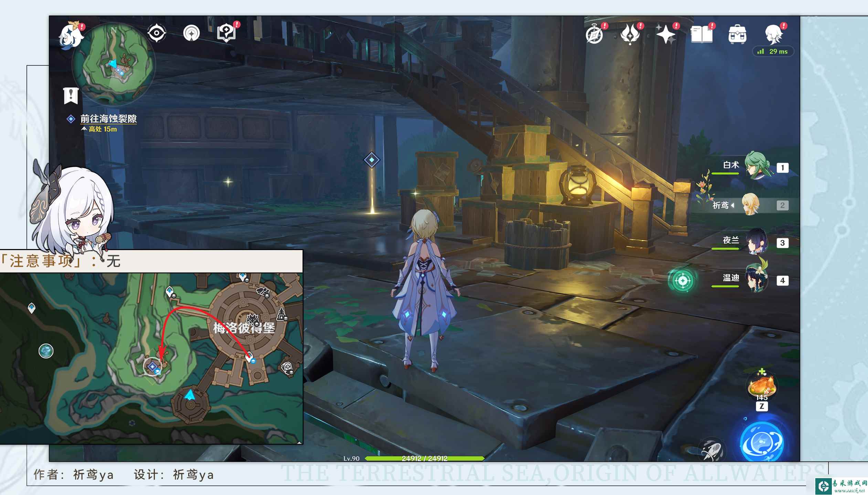The image size is (868, 495).
Task: Click the quest bookmark exclamation icon
Action: 71,95
